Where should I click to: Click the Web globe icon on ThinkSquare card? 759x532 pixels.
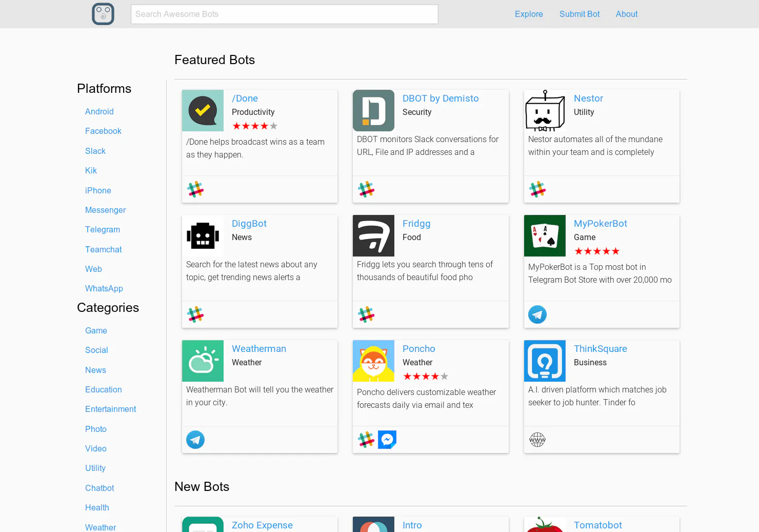(x=537, y=440)
